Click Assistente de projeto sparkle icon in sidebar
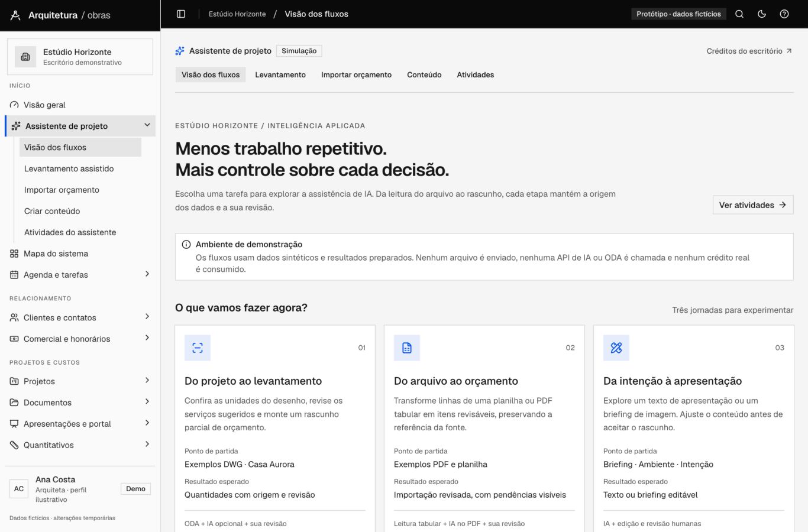Screen dimensions: 808x532 (16, 126)
